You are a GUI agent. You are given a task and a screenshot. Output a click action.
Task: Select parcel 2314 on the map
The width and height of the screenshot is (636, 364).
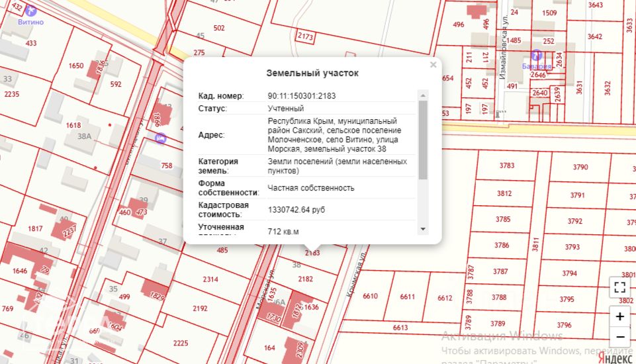tap(210, 279)
